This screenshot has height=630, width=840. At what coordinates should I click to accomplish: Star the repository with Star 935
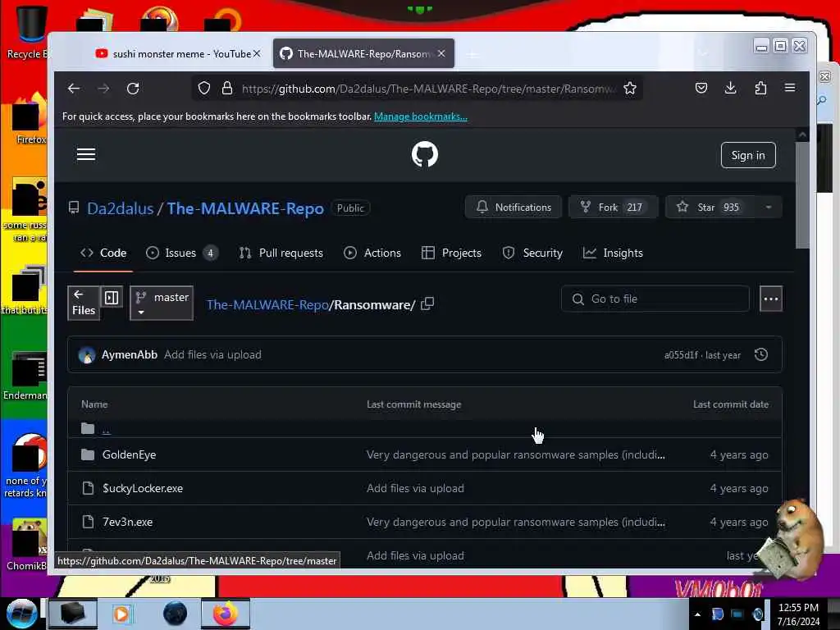coord(710,208)
